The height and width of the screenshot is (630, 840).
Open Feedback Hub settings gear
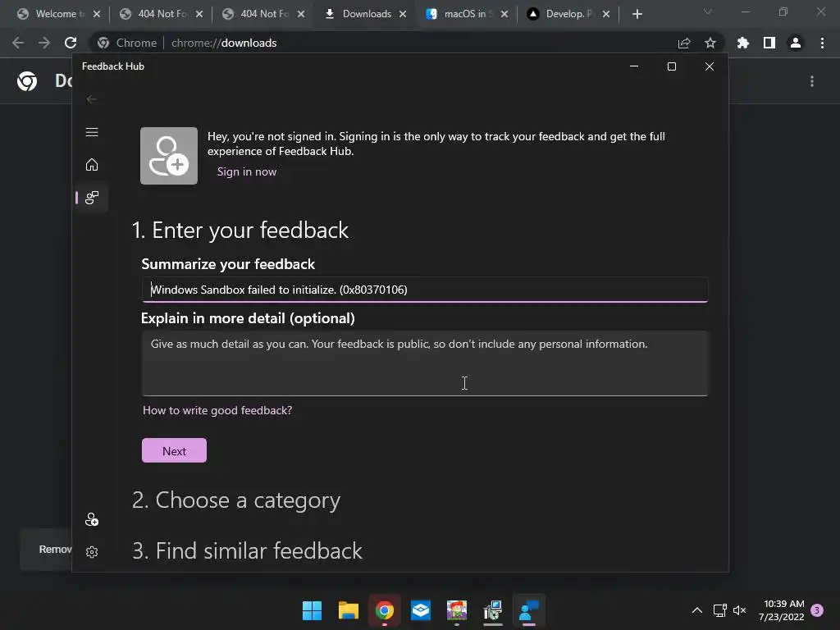click(x=92, y=552)
